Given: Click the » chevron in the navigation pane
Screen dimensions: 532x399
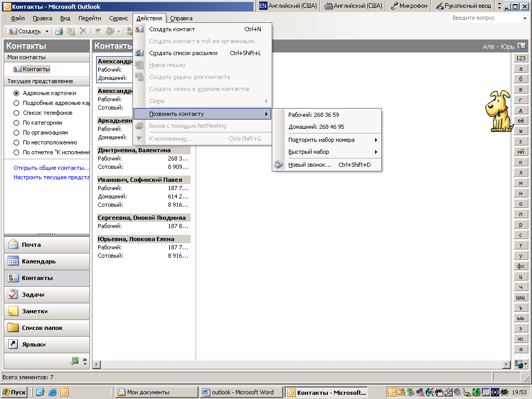Looking at the screenshot, I should 85,361.
